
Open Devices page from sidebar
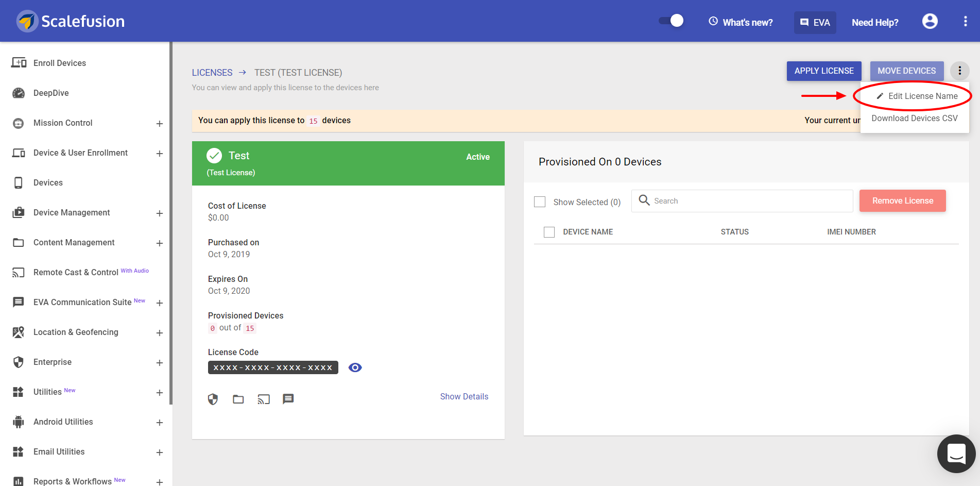[48, 182]
